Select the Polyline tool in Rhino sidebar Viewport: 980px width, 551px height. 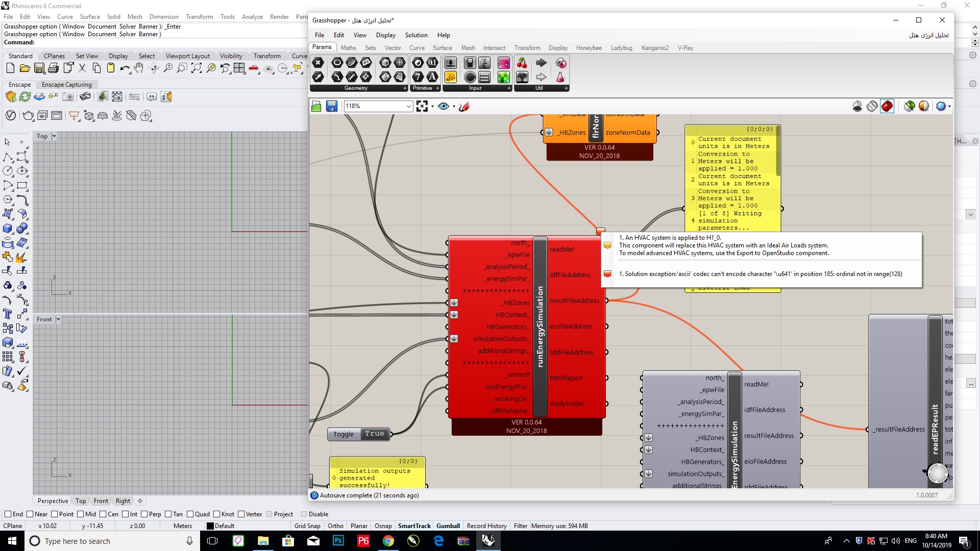[x=8, y=157]
